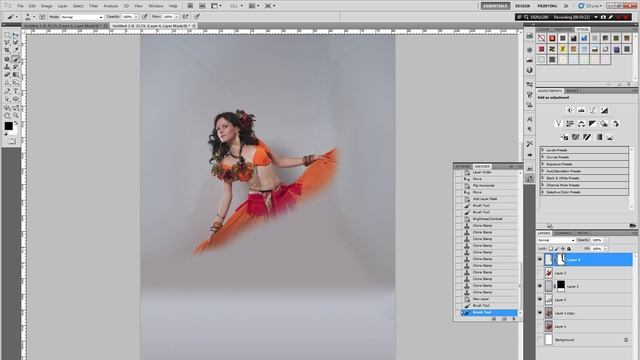Select the Rectangular Marquee tool

7,35
